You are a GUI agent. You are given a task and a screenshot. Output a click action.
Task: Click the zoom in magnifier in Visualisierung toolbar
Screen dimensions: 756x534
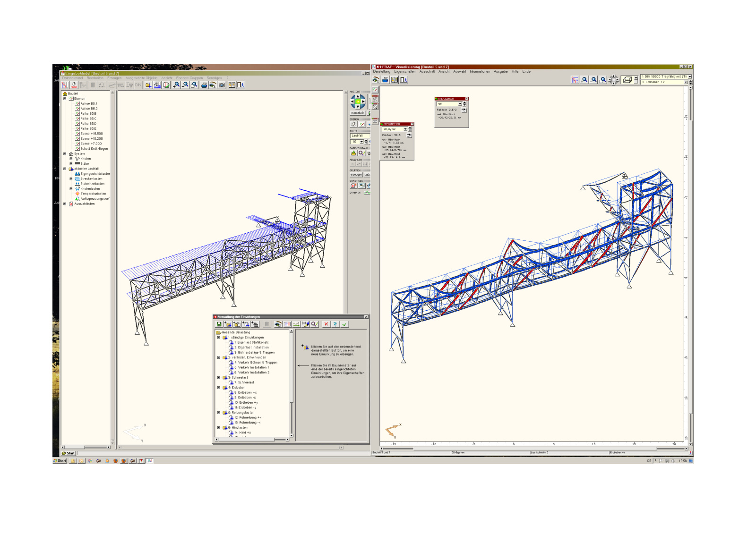pos(584,80)
